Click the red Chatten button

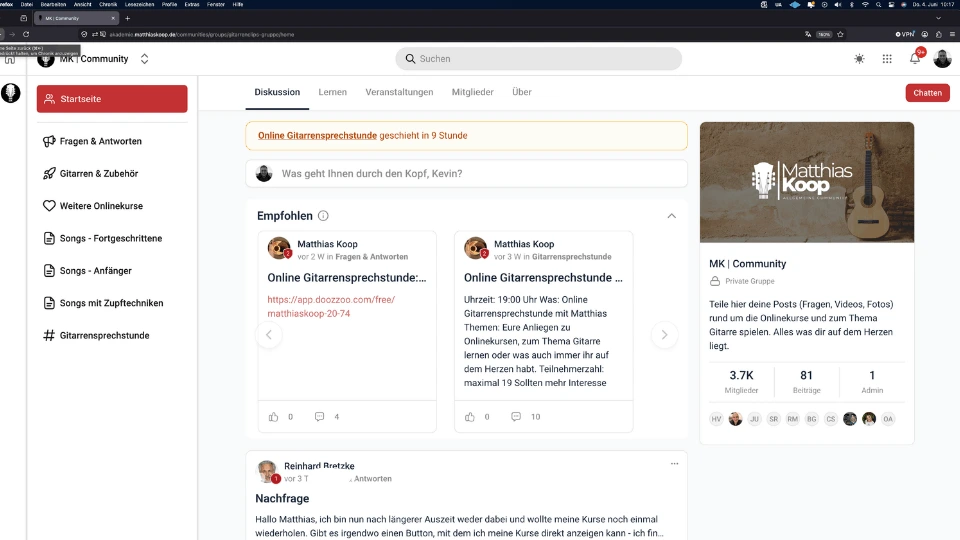coord(928,93)
